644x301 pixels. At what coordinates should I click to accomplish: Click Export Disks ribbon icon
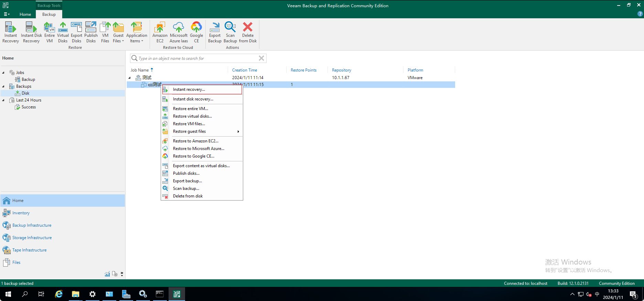[x=76, y=32]
